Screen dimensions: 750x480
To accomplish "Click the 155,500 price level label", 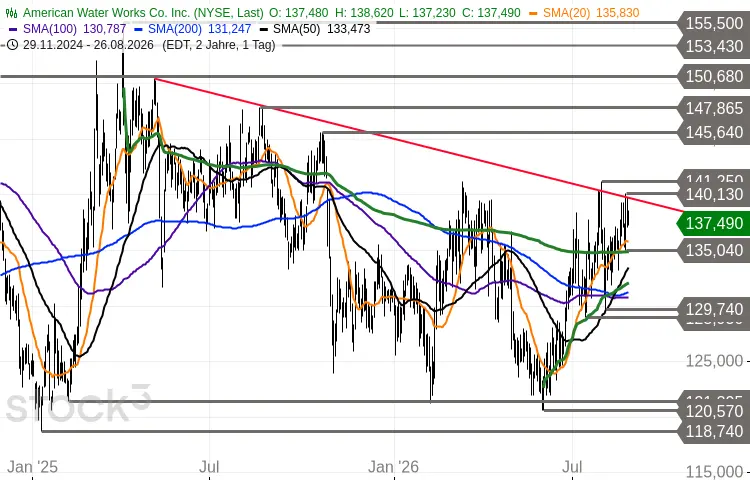I will 714,23.
